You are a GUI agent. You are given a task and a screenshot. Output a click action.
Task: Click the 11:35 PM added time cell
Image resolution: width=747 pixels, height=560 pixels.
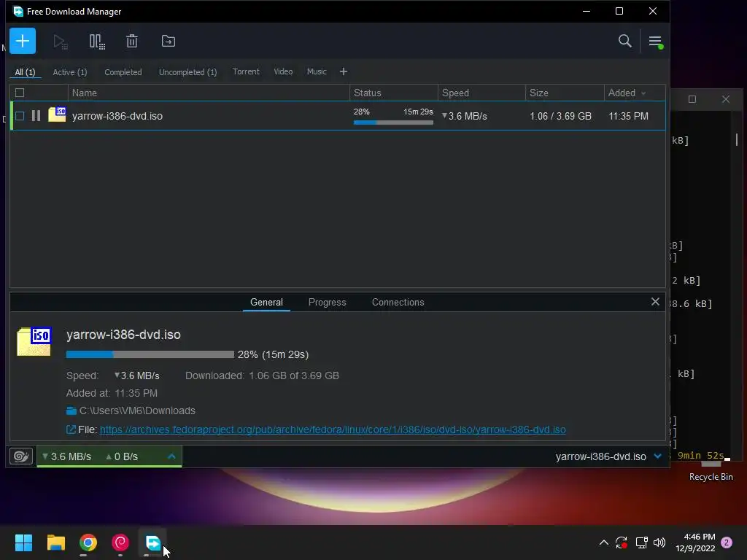[x=628, y=116]
